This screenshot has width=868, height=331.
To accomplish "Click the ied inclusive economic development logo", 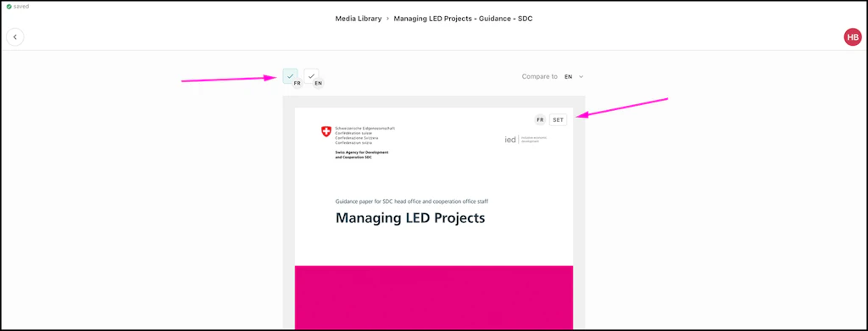I will tap(526, 139).
